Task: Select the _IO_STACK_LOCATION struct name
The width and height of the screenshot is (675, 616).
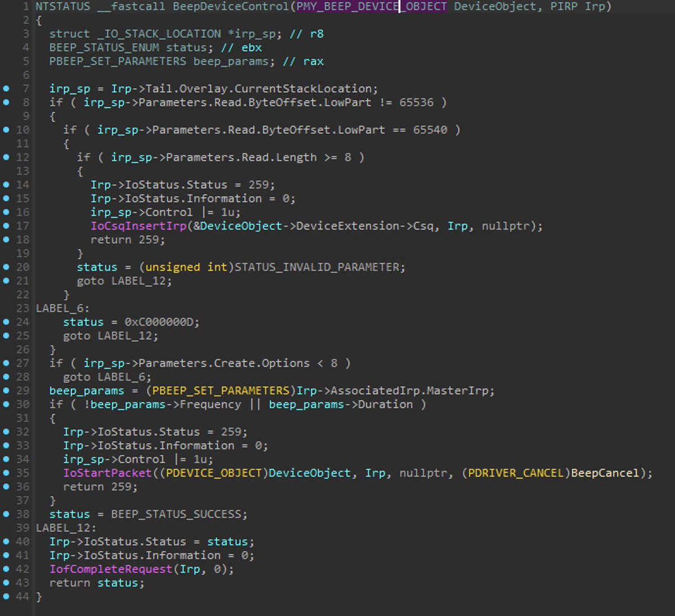Action: point(159,34)
